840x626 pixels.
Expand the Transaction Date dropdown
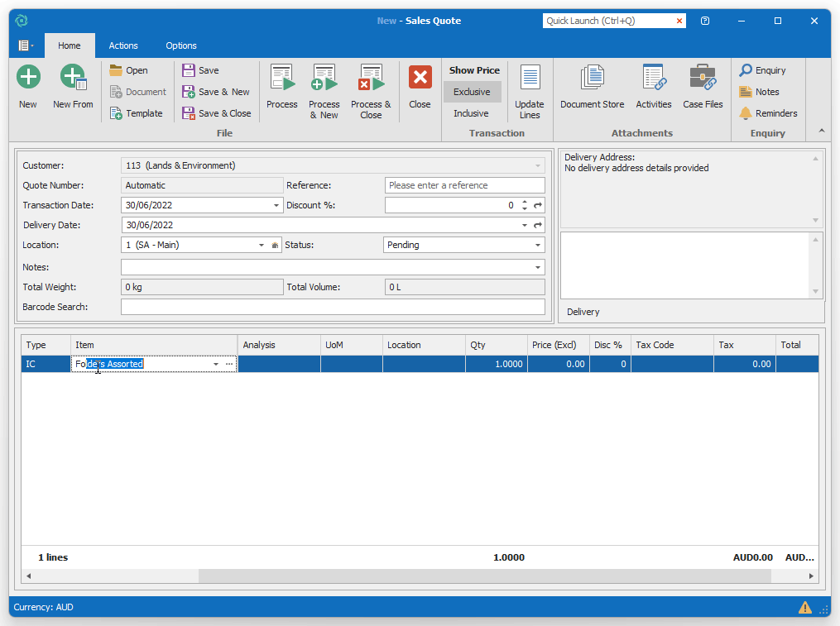pos(276,205)
